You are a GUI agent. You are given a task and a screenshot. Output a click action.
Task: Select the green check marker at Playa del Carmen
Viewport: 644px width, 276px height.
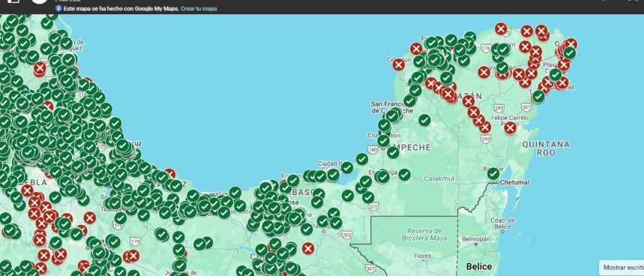tap(556, 75)
